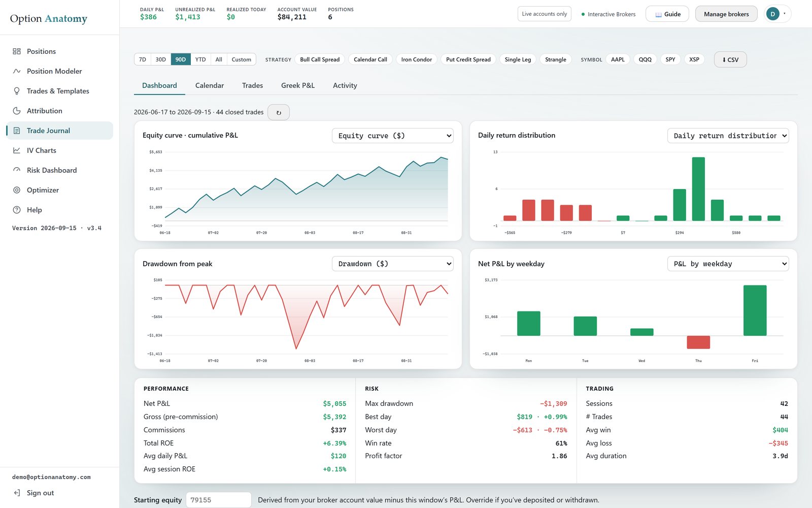Click the Positions grid icon in sidebar
The height and width of the screenshot is (508, 812).
(x=17, y=51)
